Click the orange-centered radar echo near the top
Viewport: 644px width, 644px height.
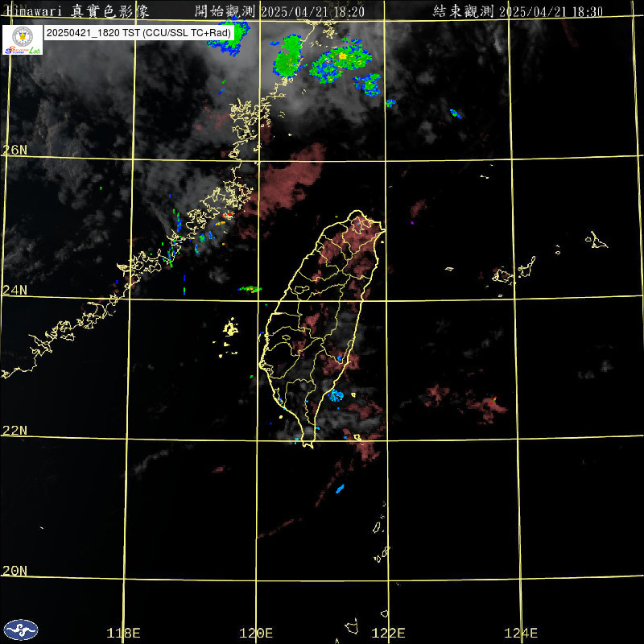click(x=341, y=58)
